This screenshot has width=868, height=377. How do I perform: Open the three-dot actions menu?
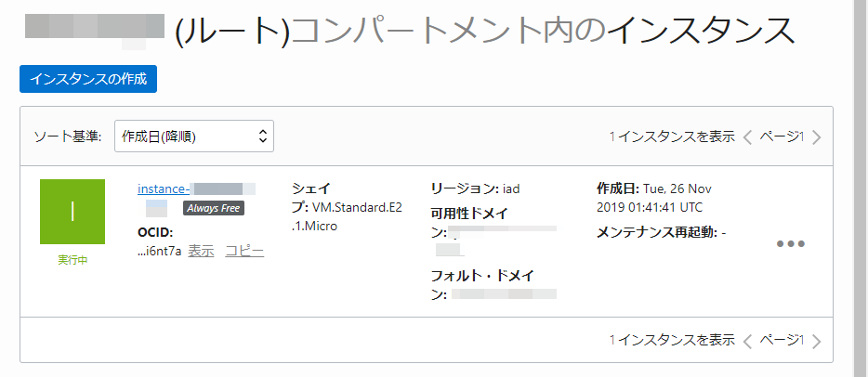click(790, 244)
